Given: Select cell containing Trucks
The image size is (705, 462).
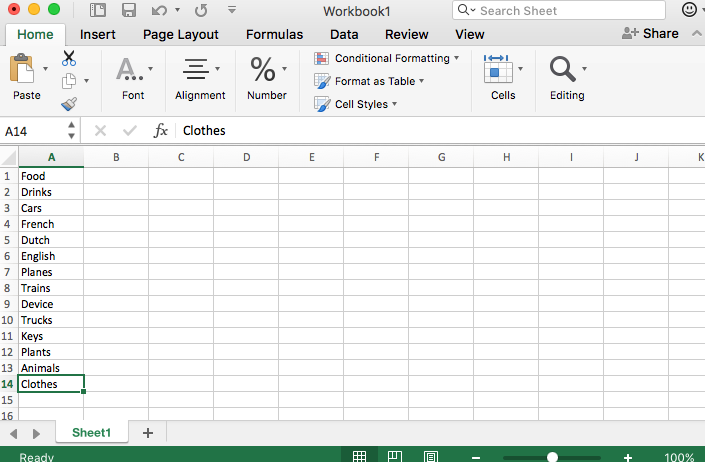Looking at the screenshot, I should click(51, 320).
